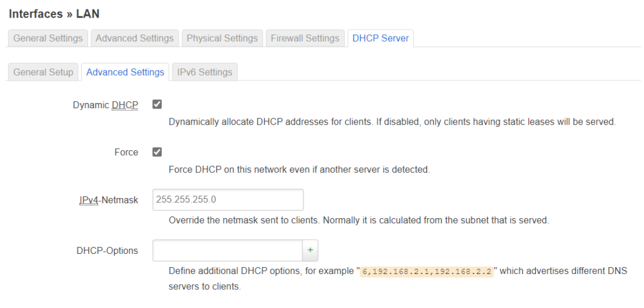
Task: Open the IPv6 Settings sub-tab
Action: click(204, 72)
